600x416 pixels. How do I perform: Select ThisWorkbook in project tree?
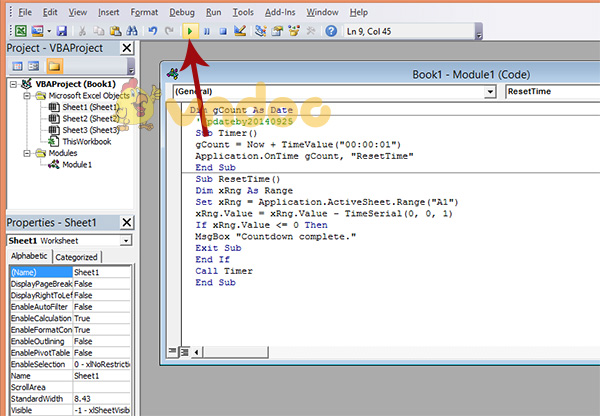pyautogui.click(x=87, y=142)
